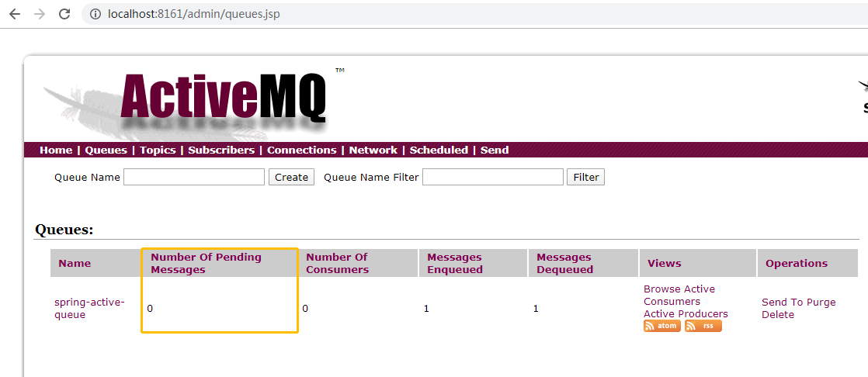The width and height of the screenshot is (868, 377).
Task: Click the dequeued messages value 1
Action: coord(535,309)
